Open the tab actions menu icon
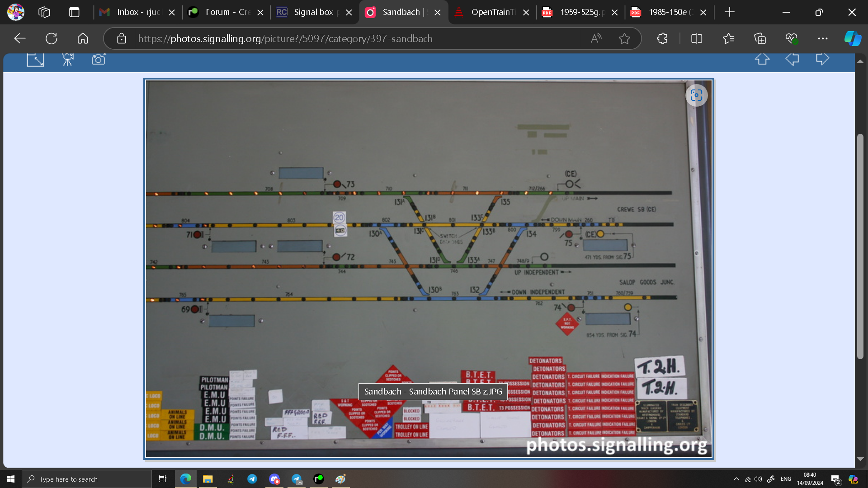The width and height of the screenshot is (868, 488). tap(74, 12)
